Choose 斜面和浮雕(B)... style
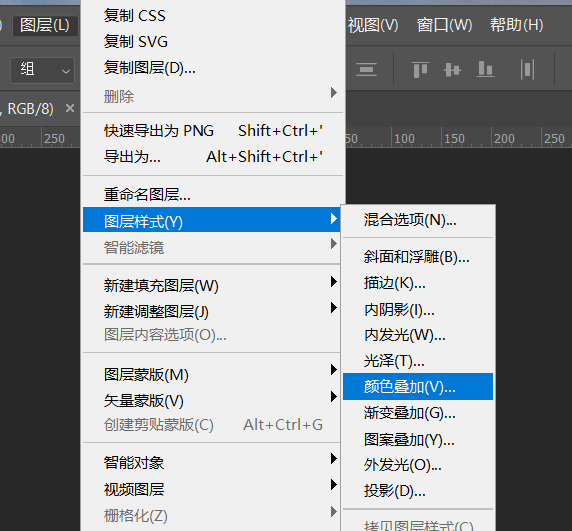Screen dimensions: 572x531 click(x=418, y=257)
